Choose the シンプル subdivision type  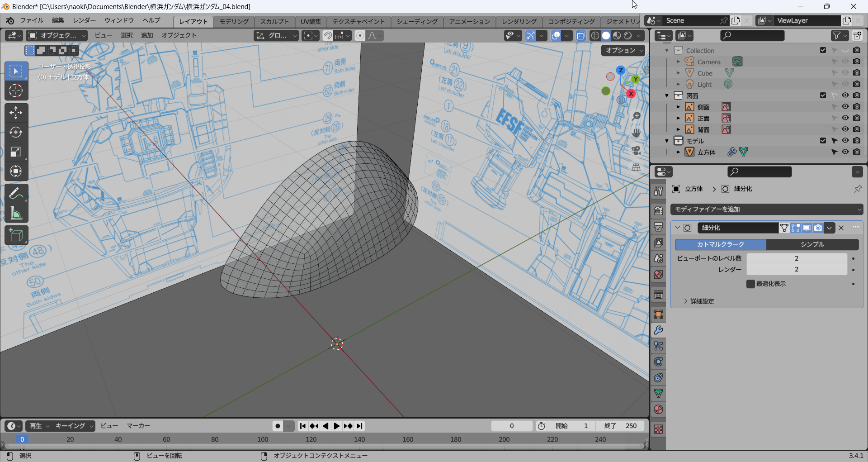[812, 244]
